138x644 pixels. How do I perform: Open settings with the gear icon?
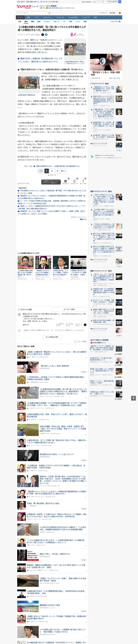pyautogui.click(x=120, y=13)
